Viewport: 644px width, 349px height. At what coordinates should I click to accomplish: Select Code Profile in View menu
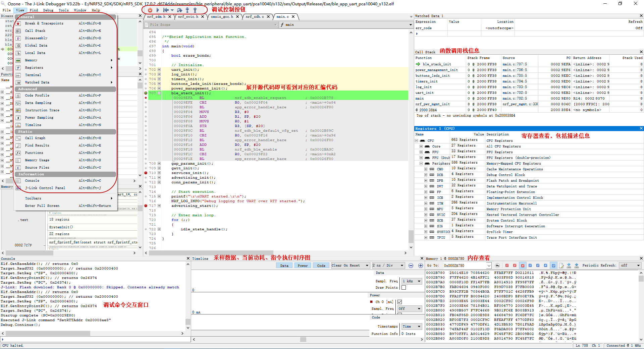(65, 96)
